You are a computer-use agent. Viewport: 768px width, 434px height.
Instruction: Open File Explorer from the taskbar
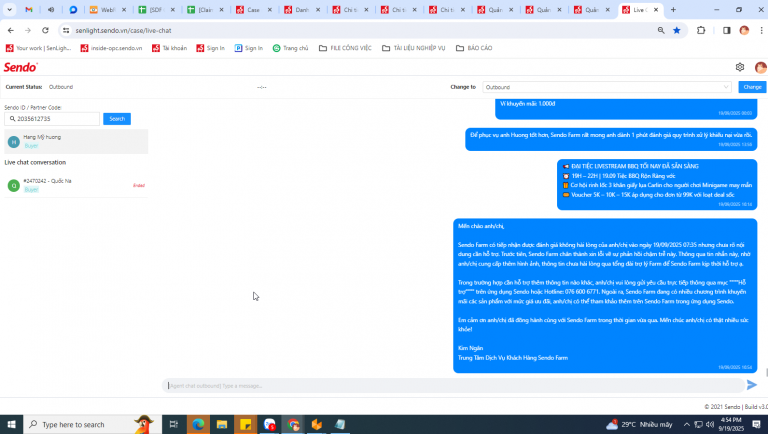222,424
